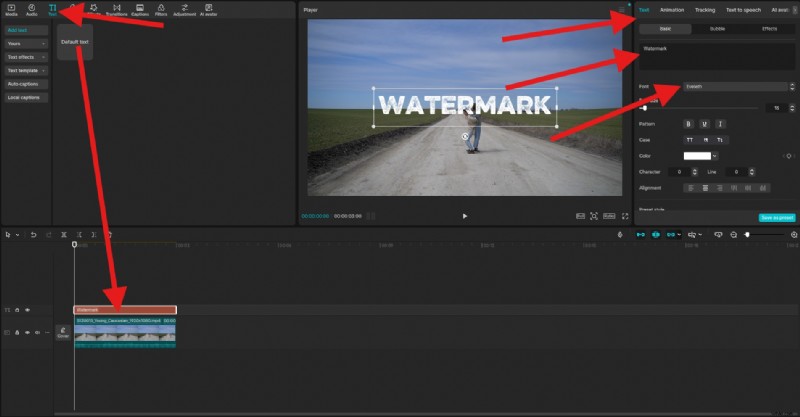Select the Bubble sub-tab
The image size is (800, 417).
[717, 29]
